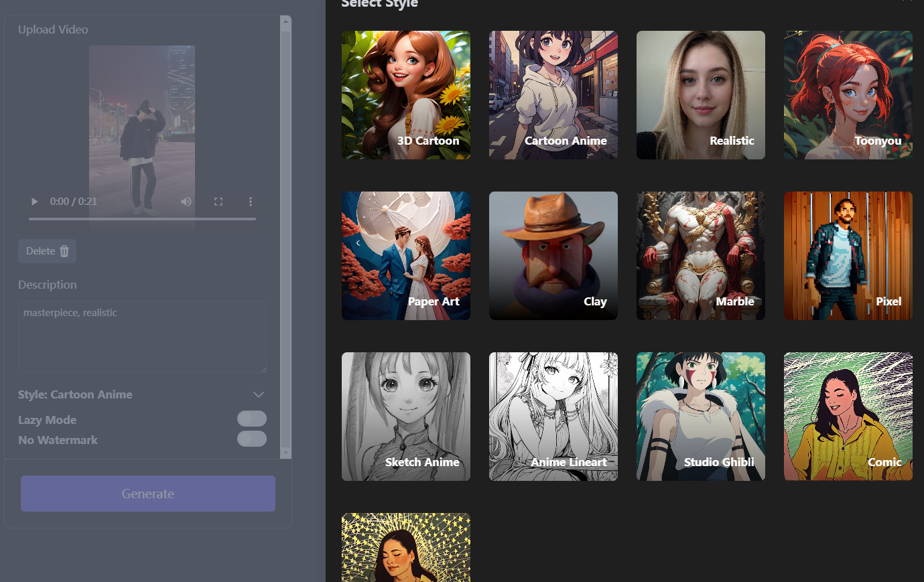Toggle Lazy Mode switch
The width and height of the screenshot is (924, 582).
tap(252, 419)
